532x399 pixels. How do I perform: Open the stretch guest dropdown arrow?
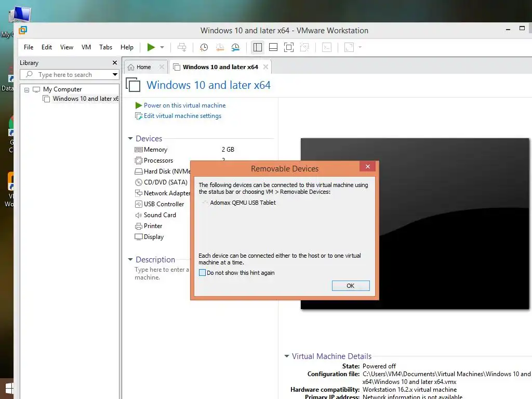(360, 47)
